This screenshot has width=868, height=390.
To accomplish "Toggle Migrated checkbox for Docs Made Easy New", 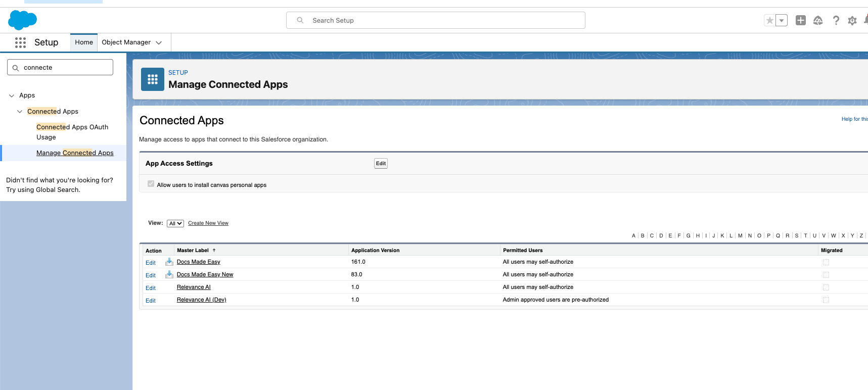I will (x=826, y=275).
